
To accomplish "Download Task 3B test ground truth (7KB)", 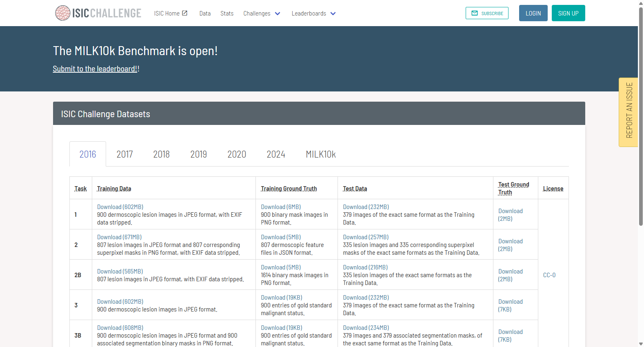I will tap(510, 336).
